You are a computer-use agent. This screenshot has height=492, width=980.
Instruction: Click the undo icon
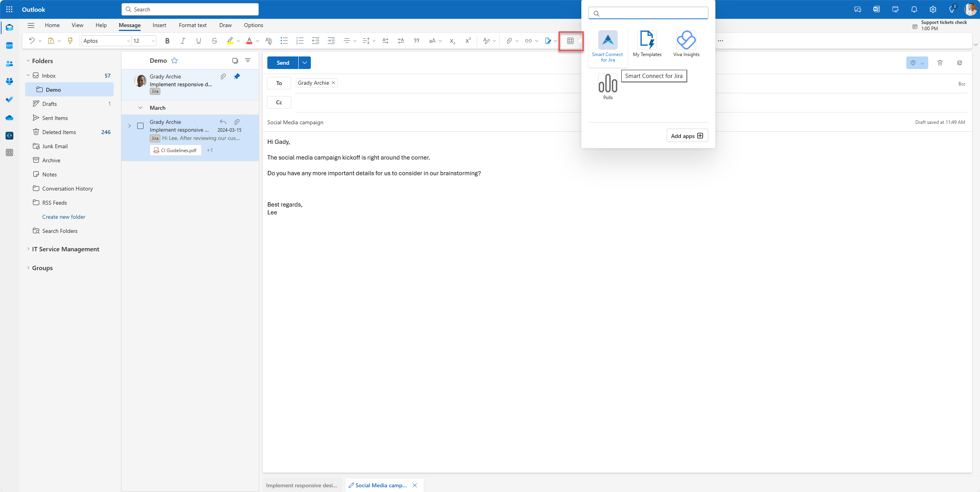point(32,41)
